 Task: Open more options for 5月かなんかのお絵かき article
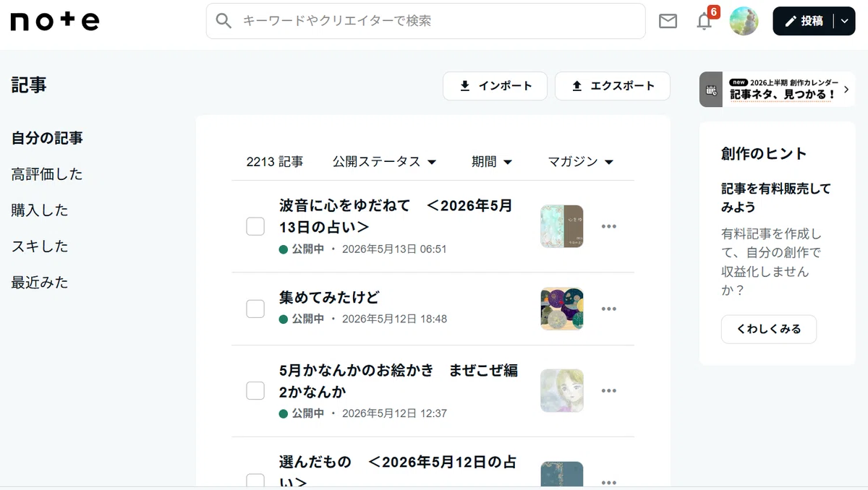pos(609,391)
